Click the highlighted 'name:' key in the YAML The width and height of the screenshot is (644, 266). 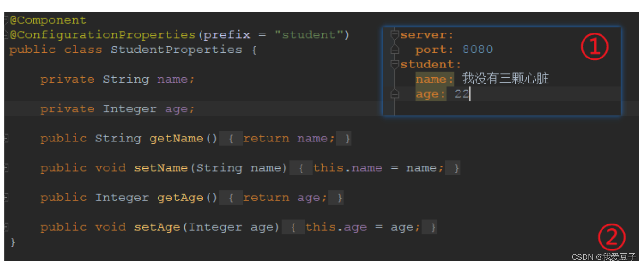pyautogui.click(x=434, y=79)
